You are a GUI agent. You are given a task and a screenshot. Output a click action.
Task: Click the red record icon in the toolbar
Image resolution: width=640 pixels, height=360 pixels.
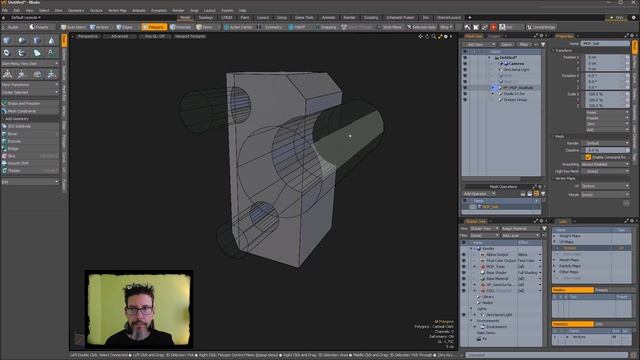(x=493, y=27)
